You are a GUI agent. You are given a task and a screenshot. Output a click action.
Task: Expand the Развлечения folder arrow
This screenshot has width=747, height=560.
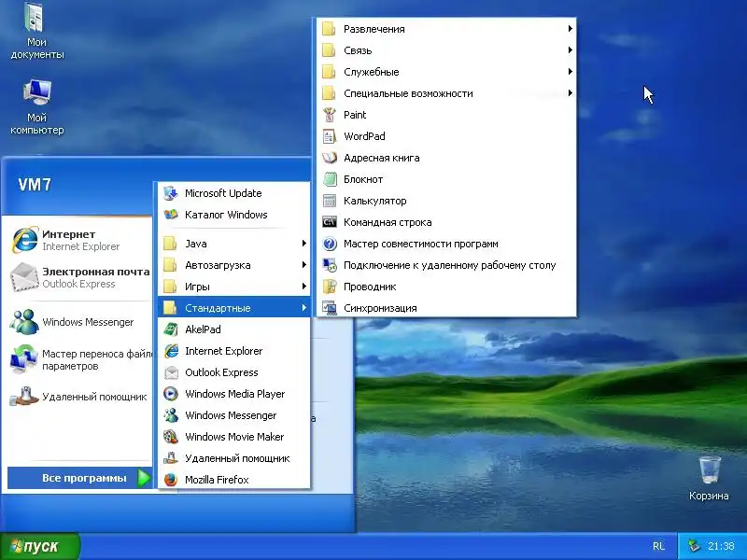tap(570, 29)
